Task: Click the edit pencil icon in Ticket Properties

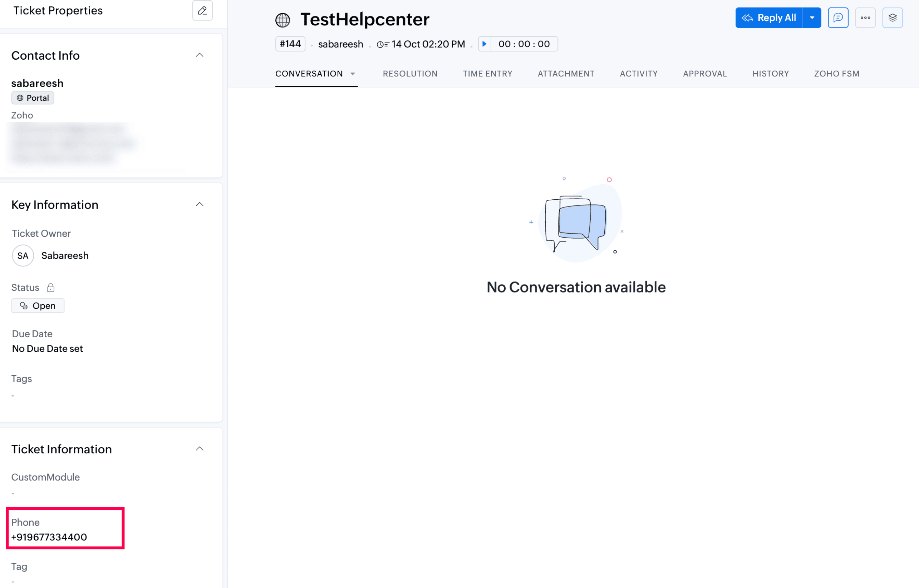Action: (202, 11)
